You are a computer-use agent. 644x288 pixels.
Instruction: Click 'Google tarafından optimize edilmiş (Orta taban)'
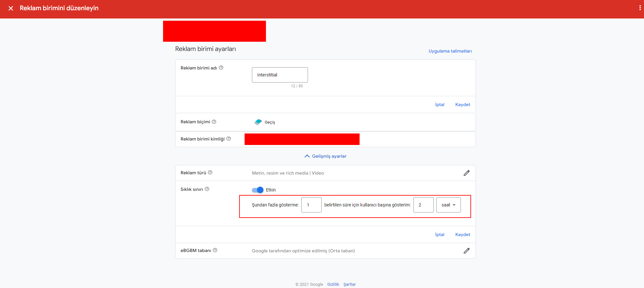[303, 251]
